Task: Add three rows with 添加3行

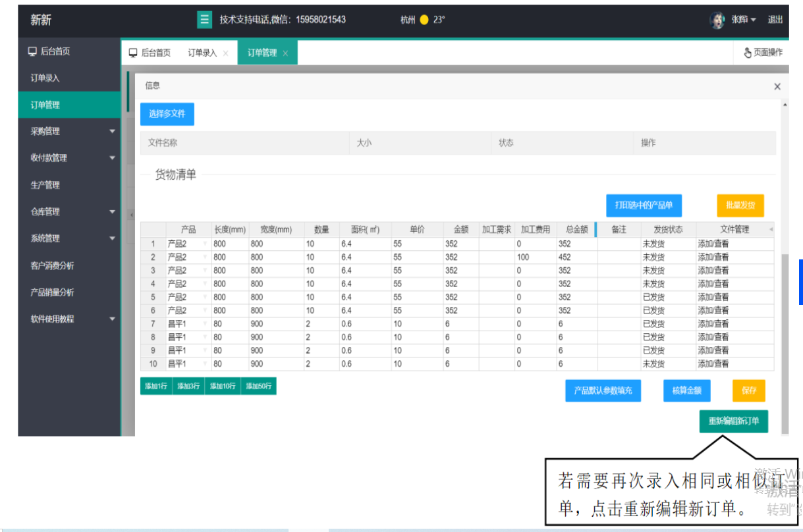Action: (x=188, y=386)
